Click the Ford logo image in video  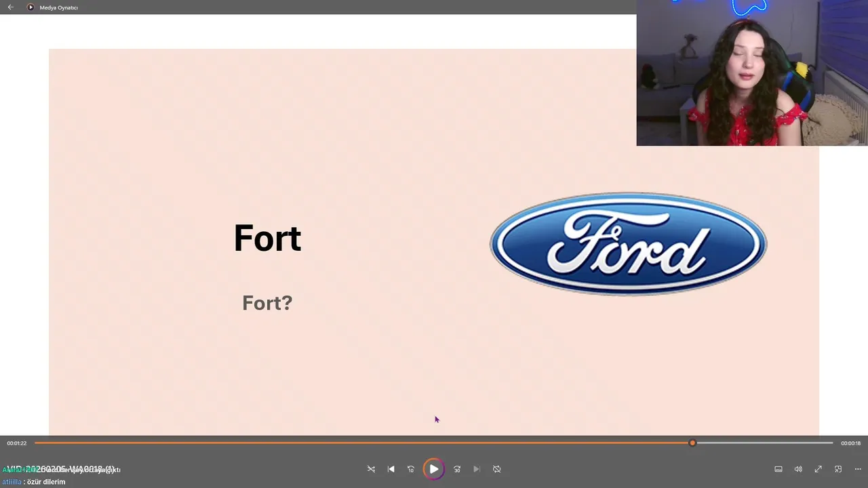(629, 244)
